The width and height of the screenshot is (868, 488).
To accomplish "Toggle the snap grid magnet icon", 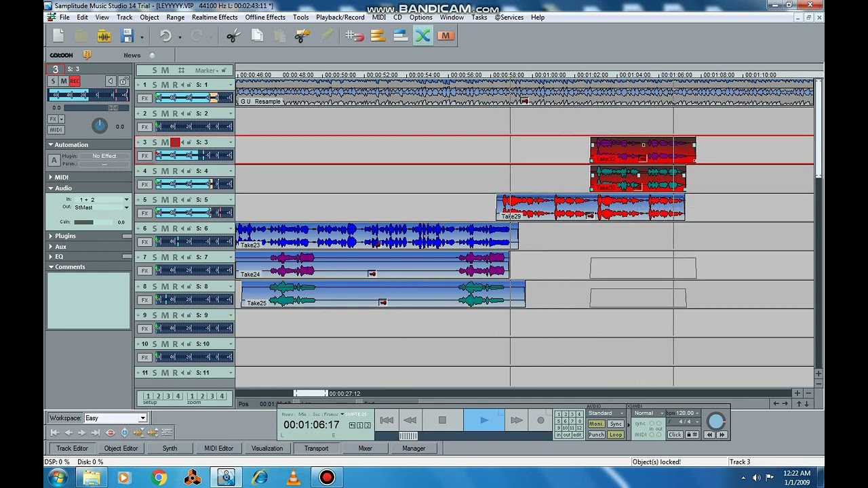I will tap(355, 36).
